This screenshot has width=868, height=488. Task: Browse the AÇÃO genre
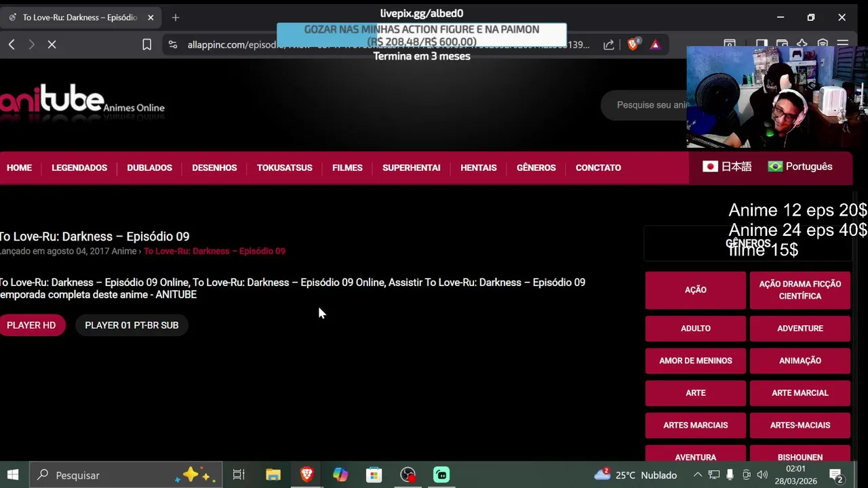(x=696, y=290)
